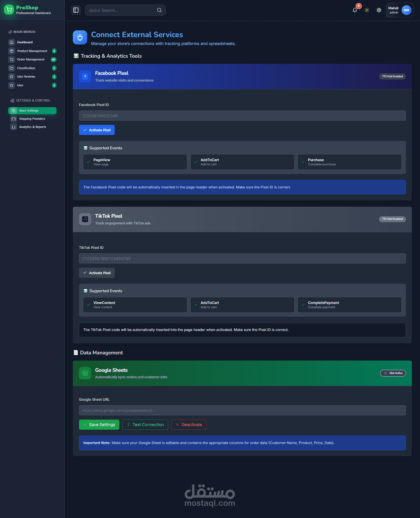Open the Mahdi admin profile

click(399, 10)
